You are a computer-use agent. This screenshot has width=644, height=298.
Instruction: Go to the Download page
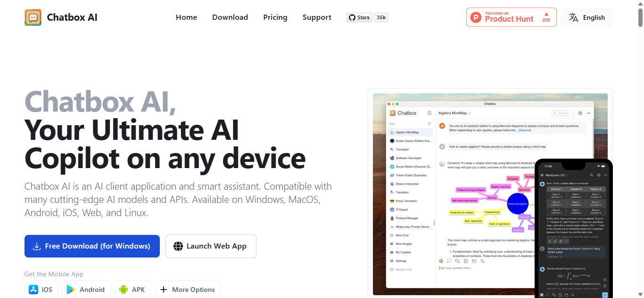coord(230,17)
